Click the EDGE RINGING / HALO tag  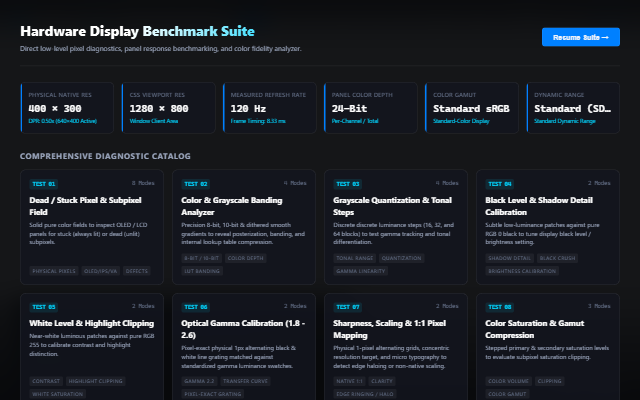[x=365, y=394]
